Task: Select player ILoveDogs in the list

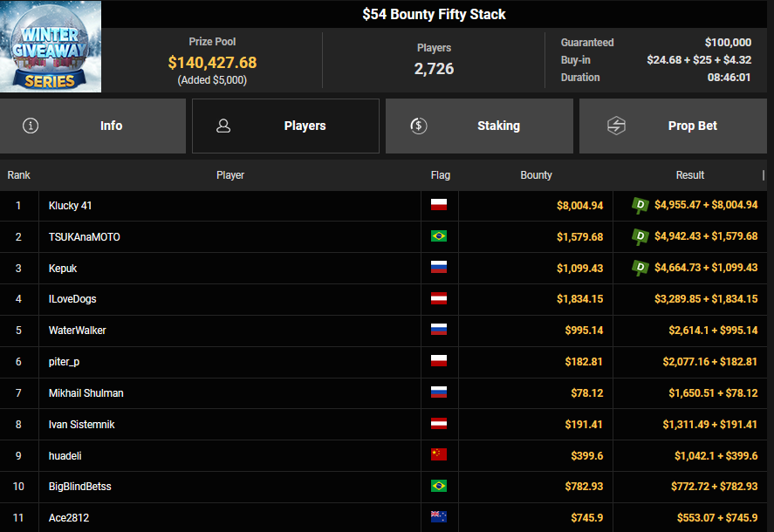Action: [72, 299]
